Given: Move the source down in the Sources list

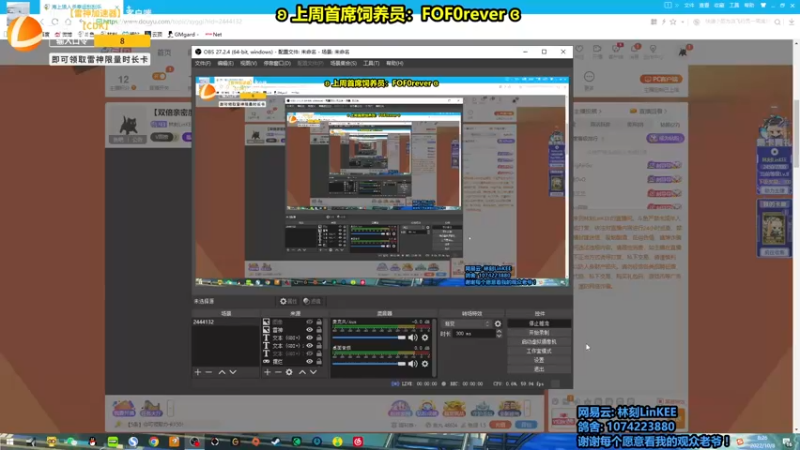Looking at the screenshot, I should tap(313, 372).
